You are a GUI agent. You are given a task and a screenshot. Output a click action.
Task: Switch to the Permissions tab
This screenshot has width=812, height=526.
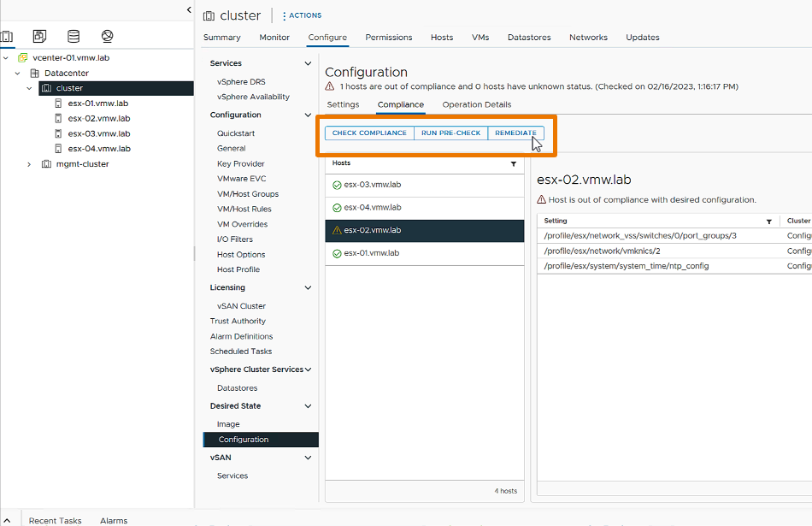pos(388,38)
